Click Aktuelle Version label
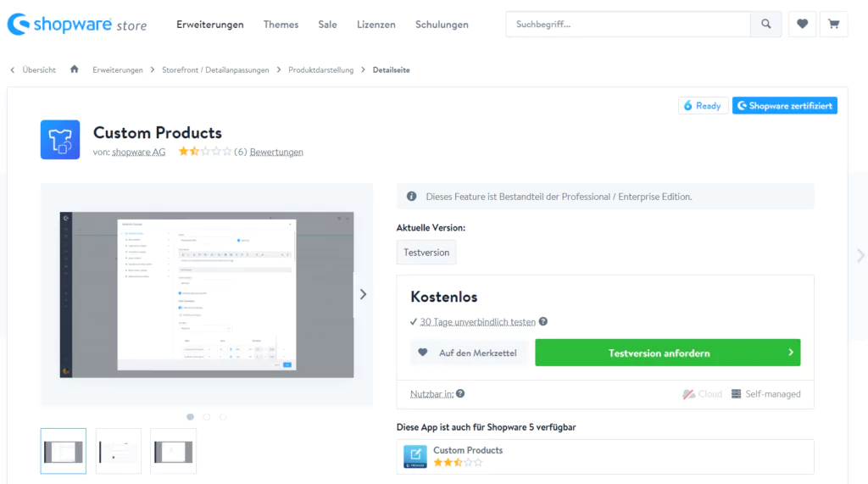This screenshot has width=868, height=484. point(431,228)
